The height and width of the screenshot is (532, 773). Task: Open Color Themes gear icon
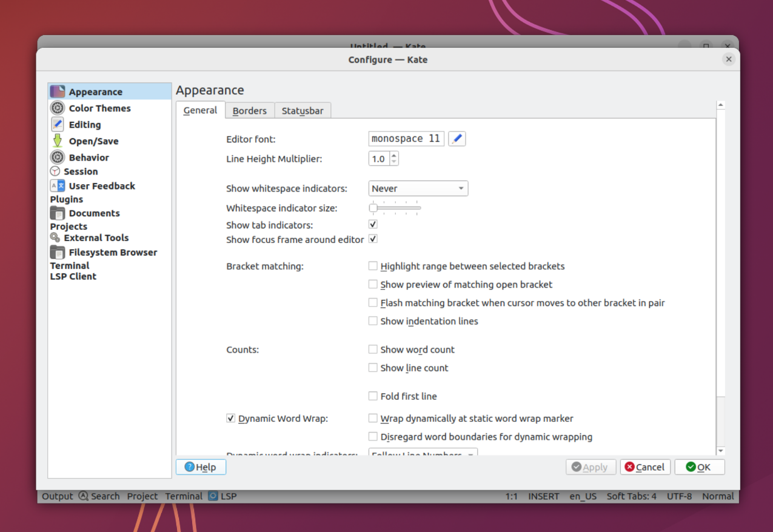(x=58, y=108)
